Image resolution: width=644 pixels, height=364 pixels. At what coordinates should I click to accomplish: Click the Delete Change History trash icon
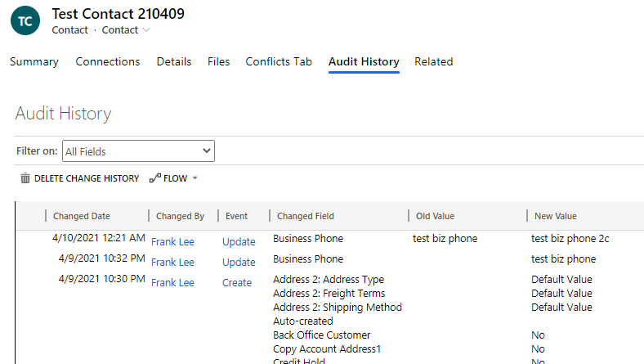click(x=25, y=178)
